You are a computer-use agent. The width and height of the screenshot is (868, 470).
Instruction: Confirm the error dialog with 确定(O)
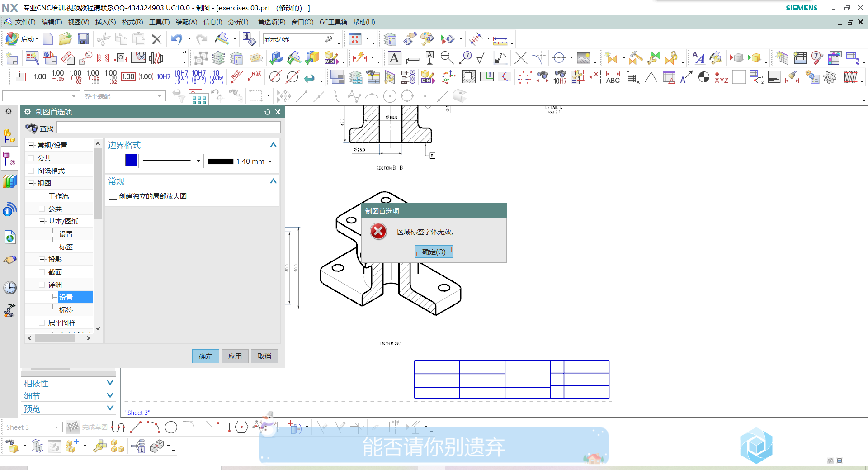pos(434,252)
